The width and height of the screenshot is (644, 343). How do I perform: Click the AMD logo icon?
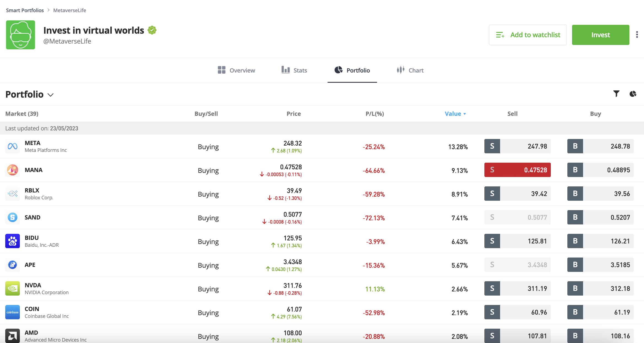[12, 336]
